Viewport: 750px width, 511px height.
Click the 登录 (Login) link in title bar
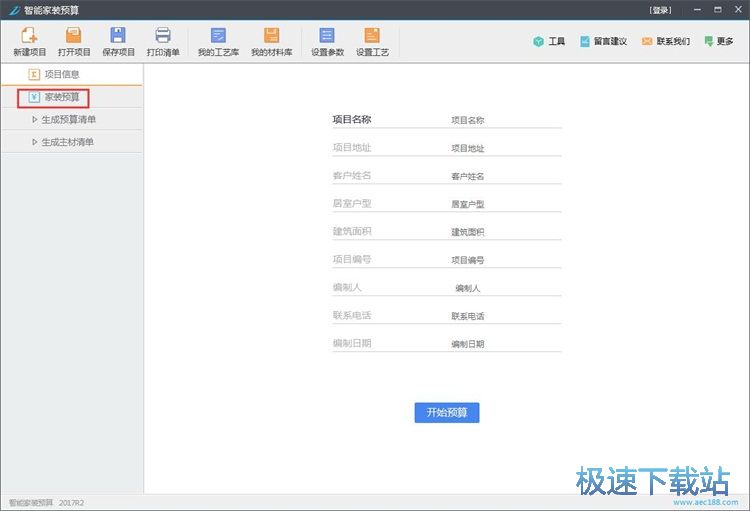[x=659, y=10]
